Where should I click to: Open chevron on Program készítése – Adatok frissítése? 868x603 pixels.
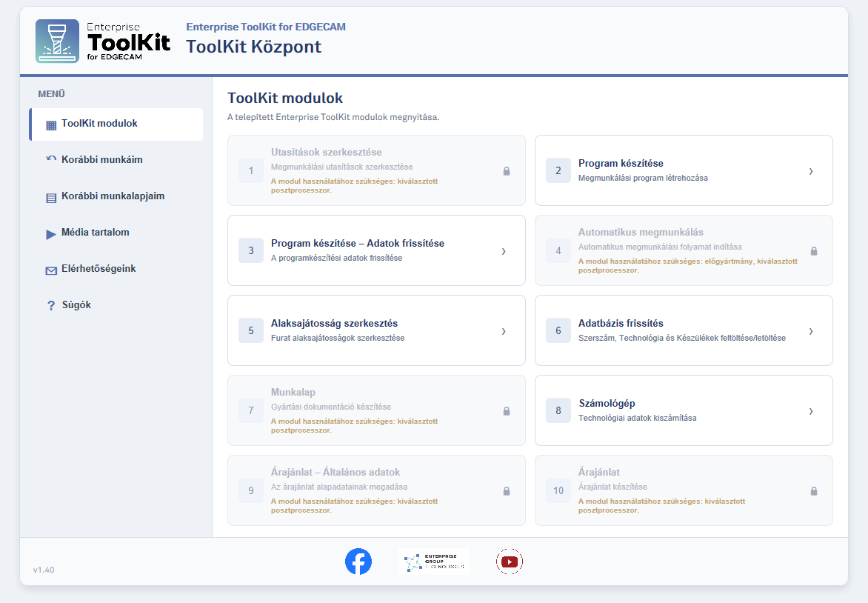click(x=504, y=251)
